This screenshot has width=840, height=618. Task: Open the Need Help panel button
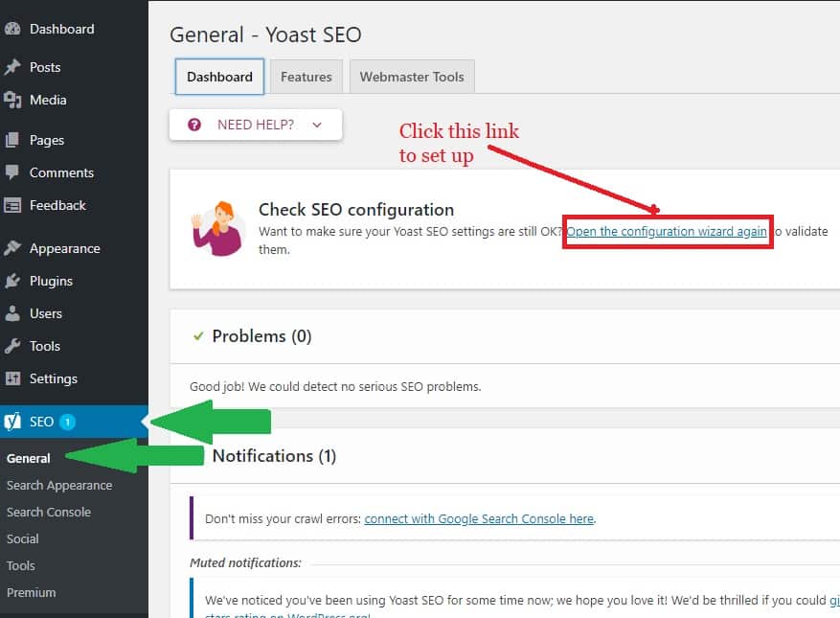tap(256, 125)
